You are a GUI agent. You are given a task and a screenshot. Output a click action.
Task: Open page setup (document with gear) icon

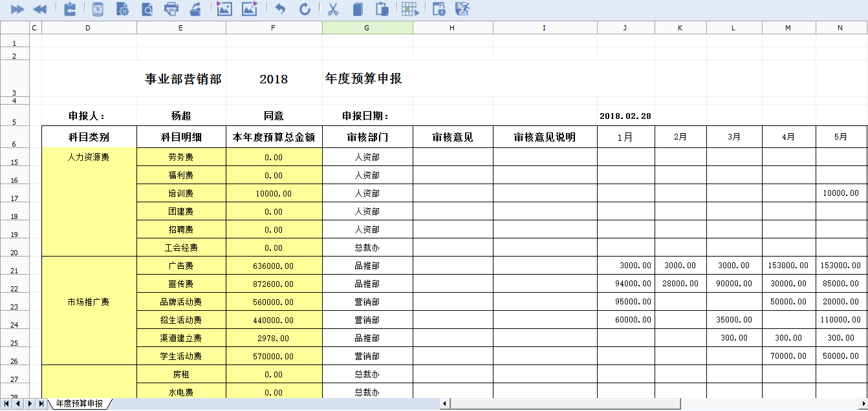[x=122, y=9]
